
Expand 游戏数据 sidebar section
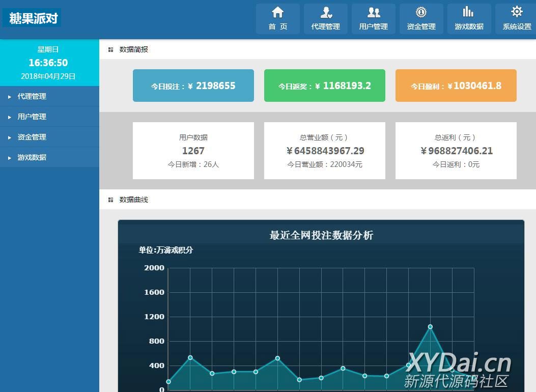(32, 157)
